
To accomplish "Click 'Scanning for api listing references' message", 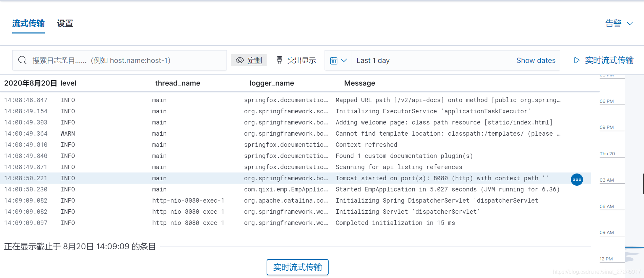I will 399,167.
